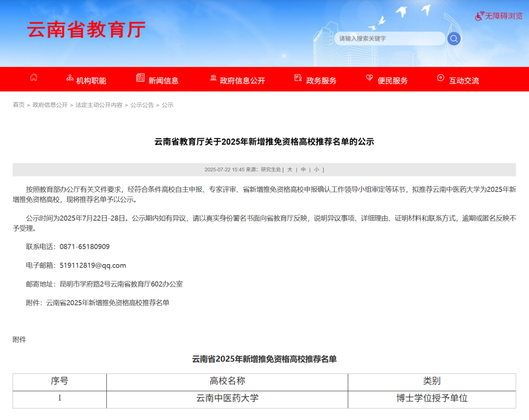529x420 pixels.
Task: Set font size to 中
Action: (303, 170)
